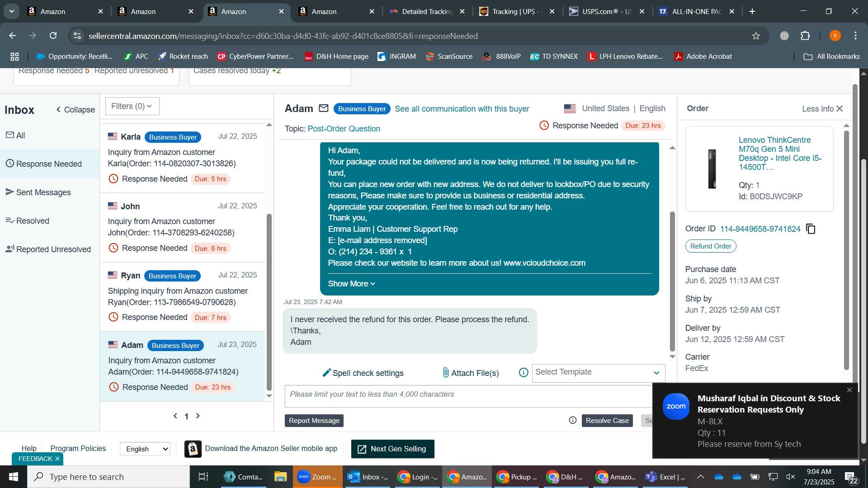868x488 pixels.
Task: Show hidden system tray icons
Action: click(x=701, y=477)
